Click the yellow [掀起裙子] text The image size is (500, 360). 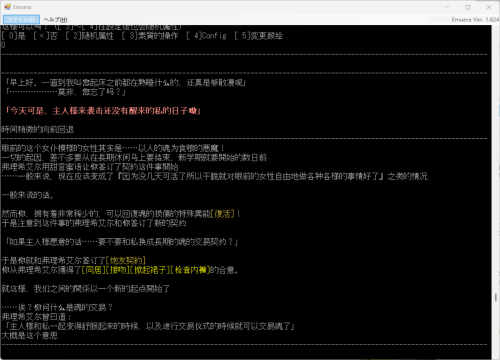[150, 270]
